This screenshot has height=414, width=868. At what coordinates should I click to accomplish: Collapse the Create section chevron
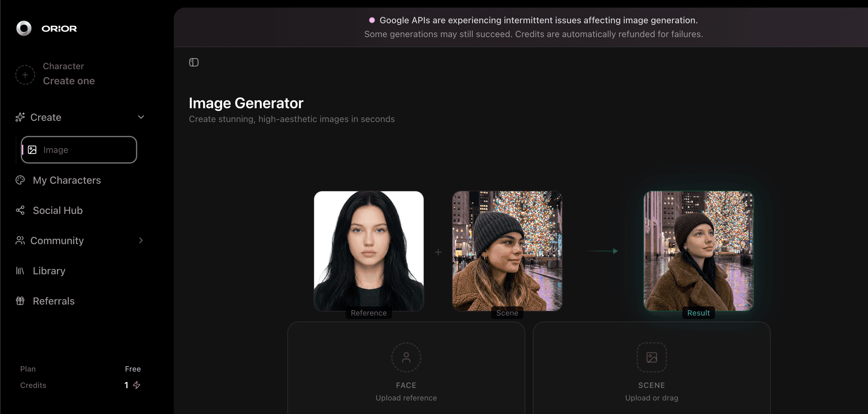(141, 117)
